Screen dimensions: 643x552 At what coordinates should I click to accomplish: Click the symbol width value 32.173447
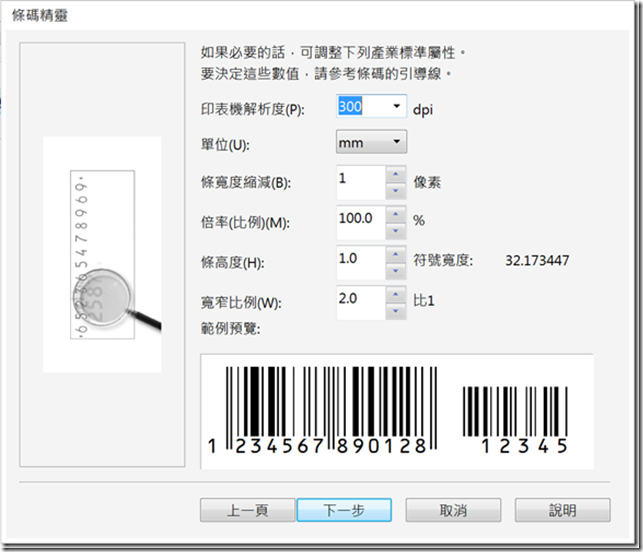click(x=537, y=260)
